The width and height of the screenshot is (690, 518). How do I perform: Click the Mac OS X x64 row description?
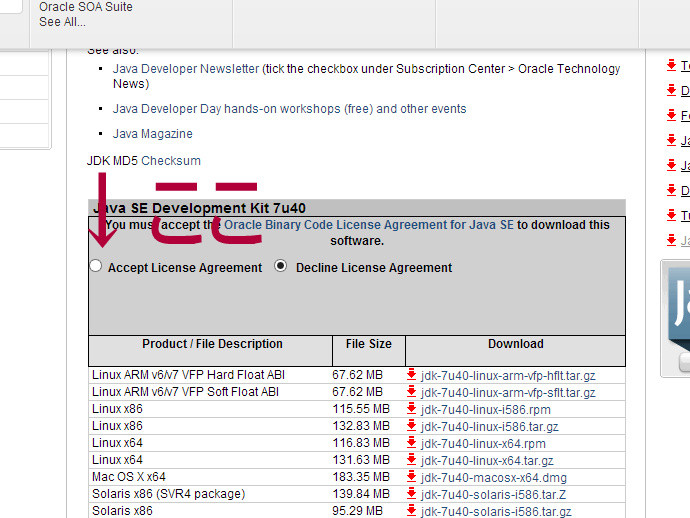click(128, 477)
